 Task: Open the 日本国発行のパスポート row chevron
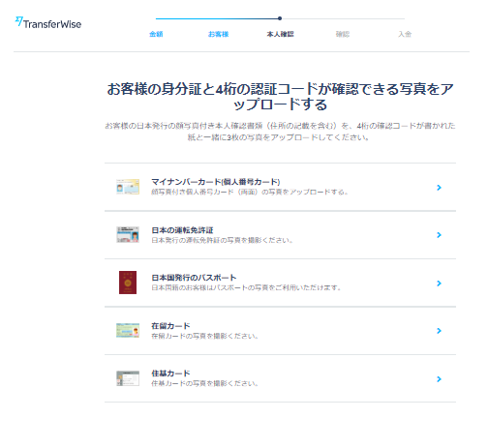[x=439, y=284]
